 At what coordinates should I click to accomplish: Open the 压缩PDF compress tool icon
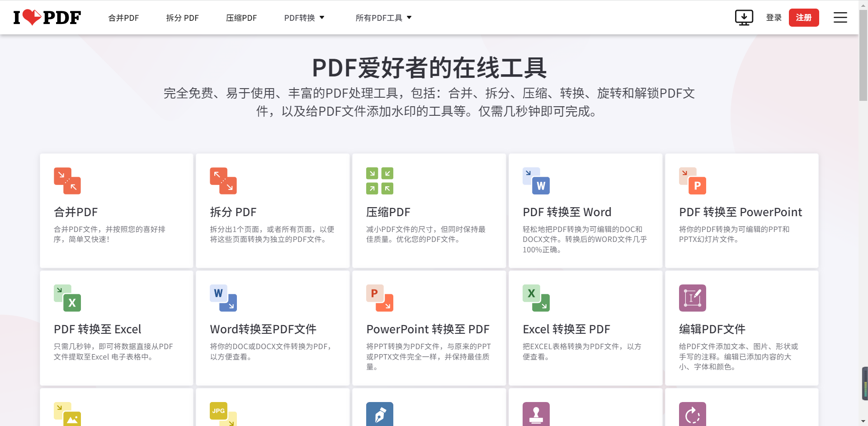(380, 180)
